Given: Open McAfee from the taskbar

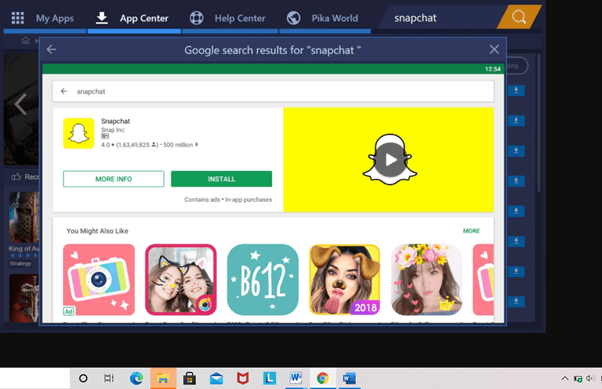Looking at the screenshot, I should (243, 378).
